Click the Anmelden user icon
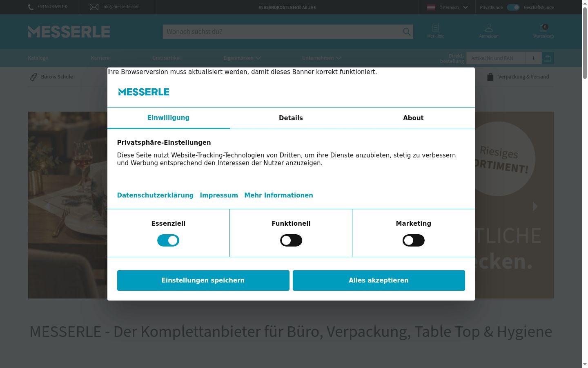Image resolution: width=588 pixels, height=368 pixels. (x=489, y=28)
